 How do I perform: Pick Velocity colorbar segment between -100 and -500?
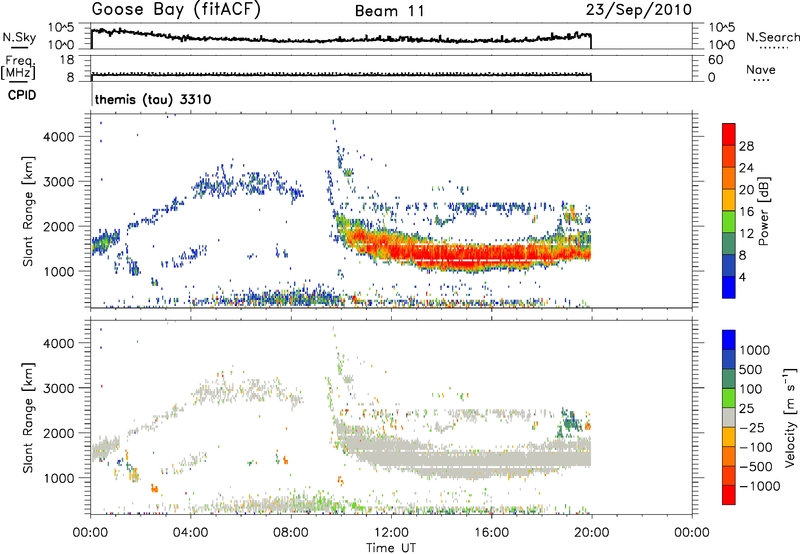pos(729,456)
